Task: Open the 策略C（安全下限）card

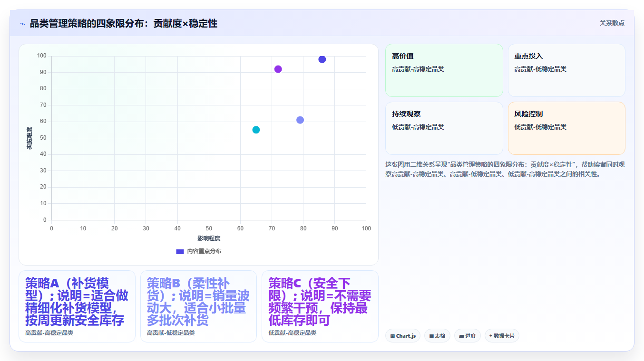Action: tap(320, 306)
